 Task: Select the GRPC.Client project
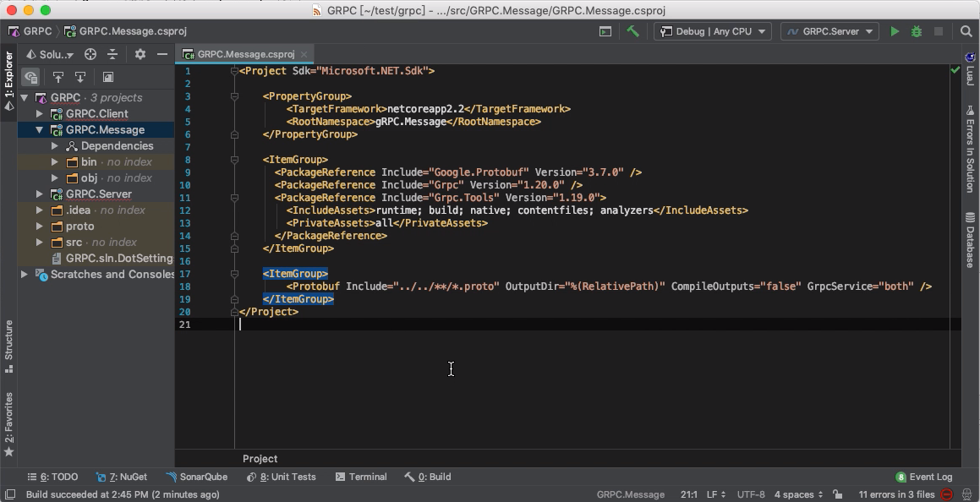96,113
